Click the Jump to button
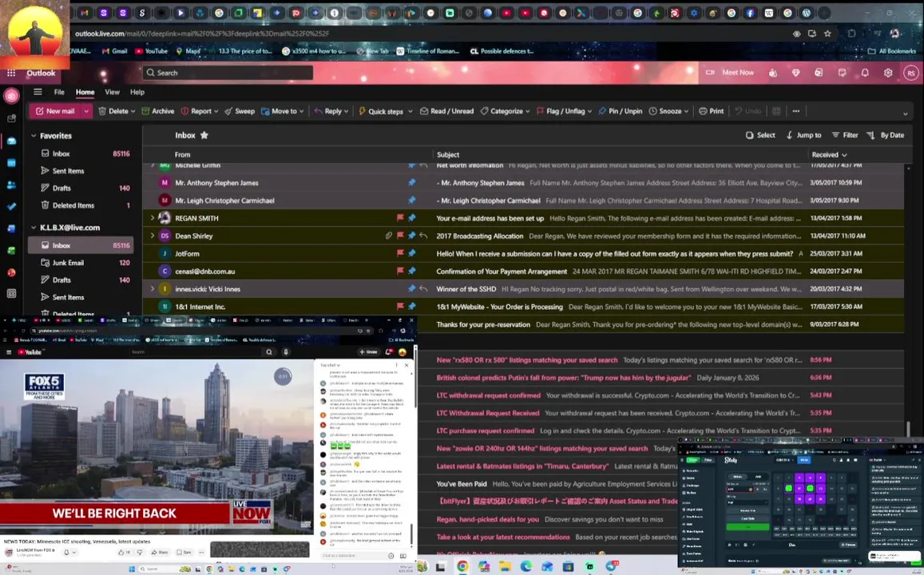 coord(803,135)
